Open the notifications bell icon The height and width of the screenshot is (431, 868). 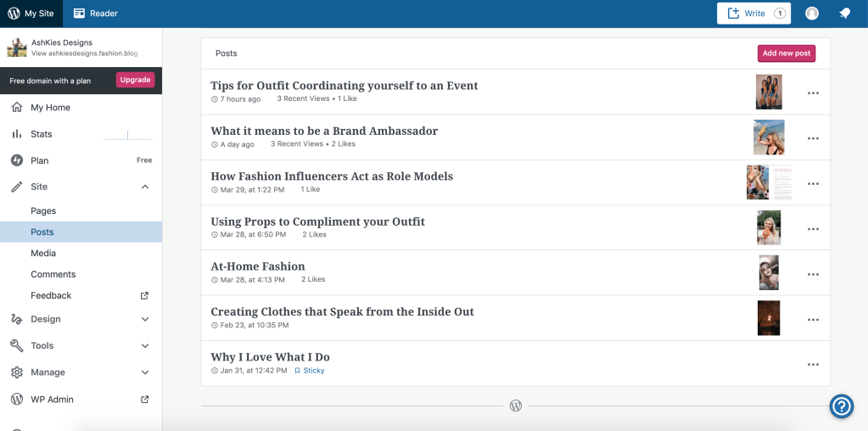(844, 14)
